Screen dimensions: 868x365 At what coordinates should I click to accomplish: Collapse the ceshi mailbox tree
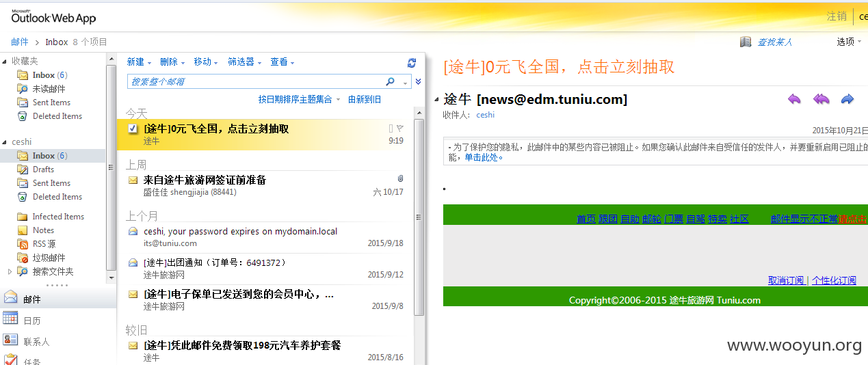click(4, 142)
